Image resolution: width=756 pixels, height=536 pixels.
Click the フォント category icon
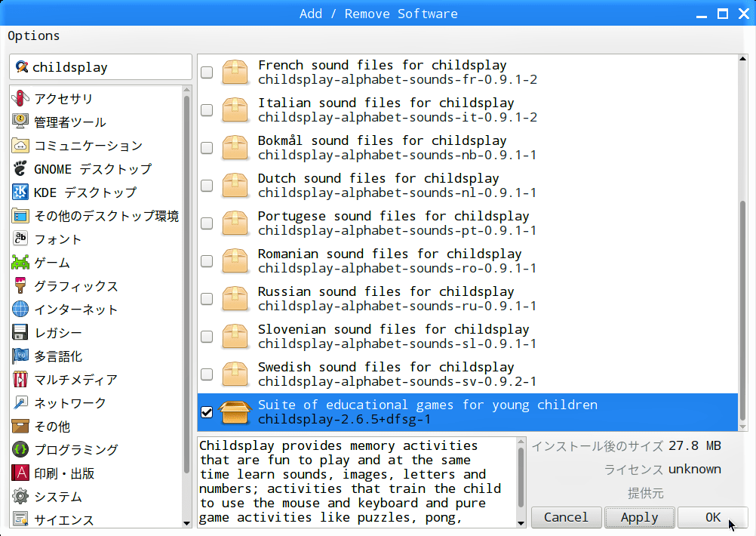(20, 239)
